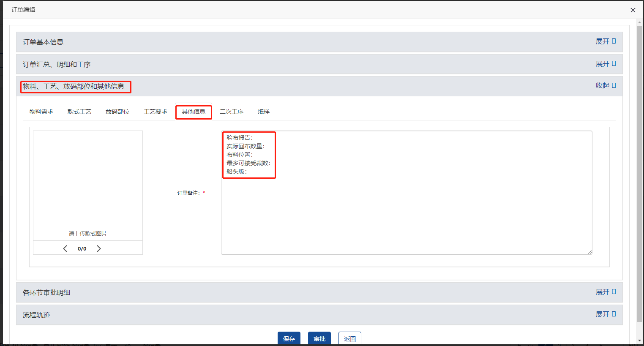Open the 款式工艺 tab
Screen dimensions: 644x346
tap(79, 112)
